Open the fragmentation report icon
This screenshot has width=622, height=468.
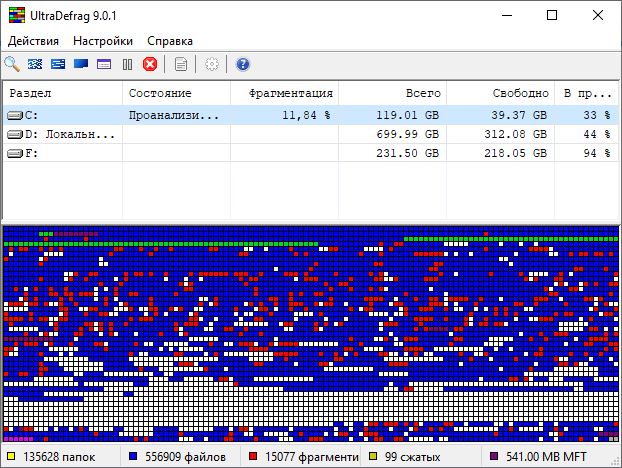181,65
